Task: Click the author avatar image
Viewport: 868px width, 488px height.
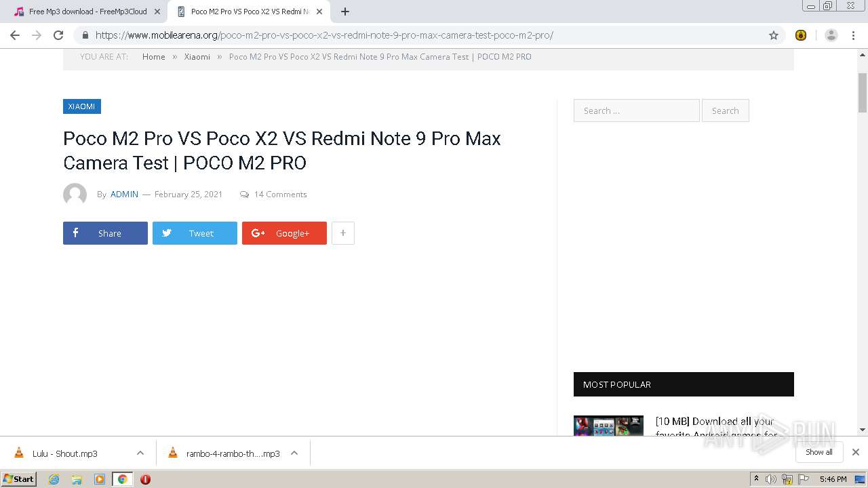Action: pos(75,195)
